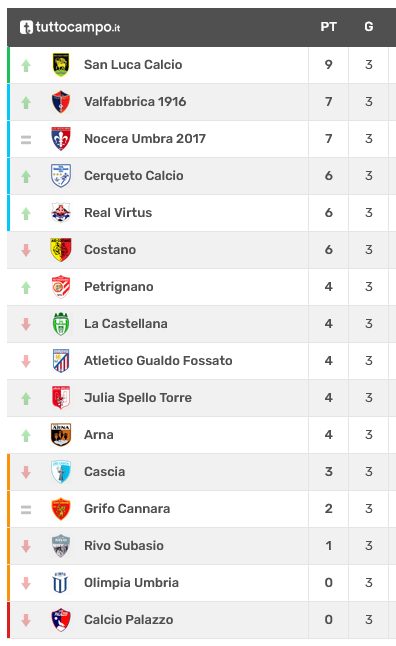Viewport: 396px width, 646px height.
Task: Open the Julia Spello Torre team page
Action: coord(138,398)
